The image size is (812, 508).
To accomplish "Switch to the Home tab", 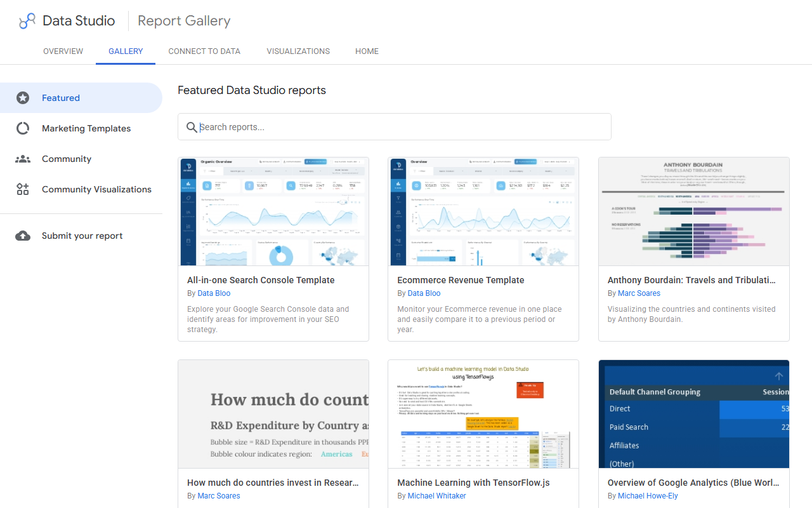I will tap(367, 51).
